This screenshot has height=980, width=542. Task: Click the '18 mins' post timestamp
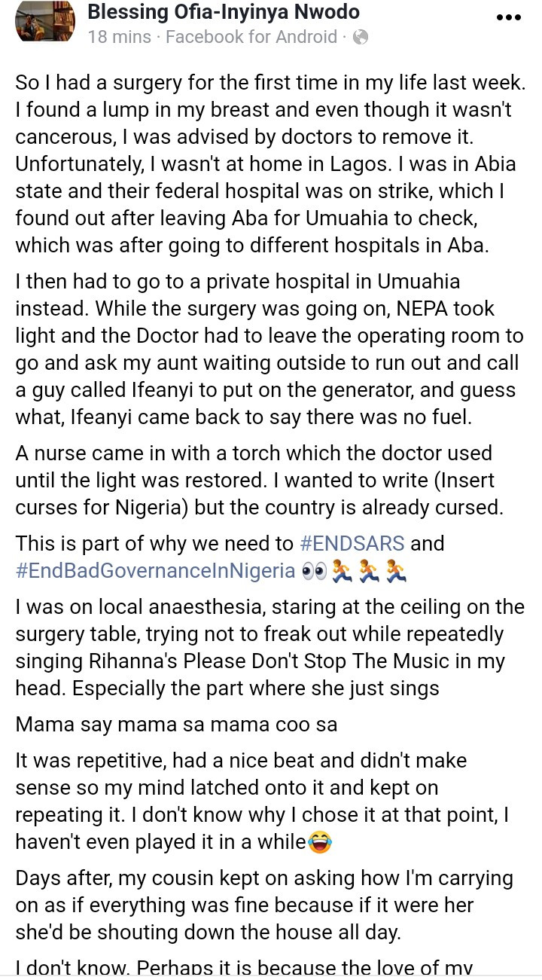[119, 37]
